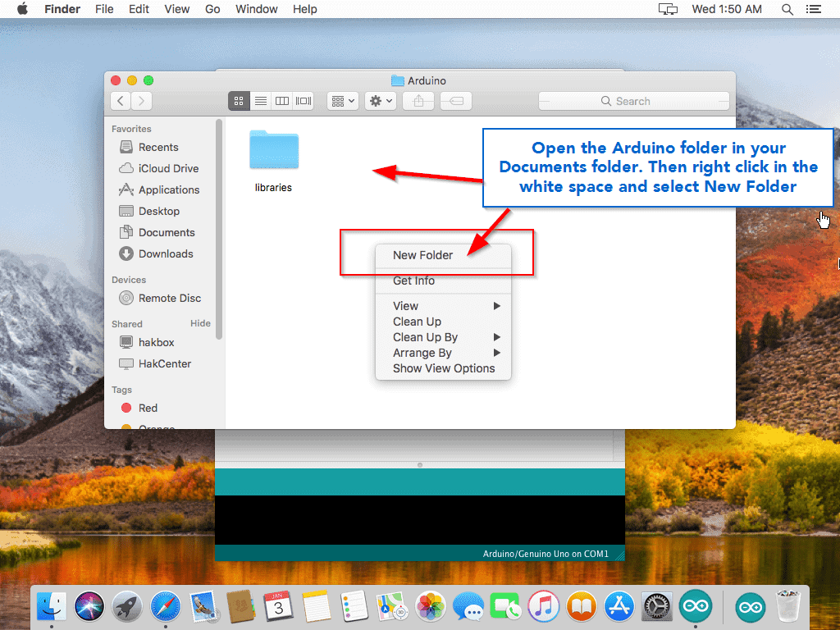Click the clock showing Wed 1:50 AM

(727, 9)
